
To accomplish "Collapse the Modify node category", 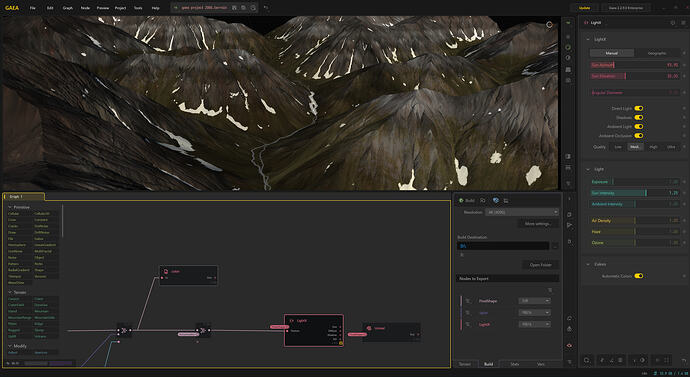I will 10,346.
